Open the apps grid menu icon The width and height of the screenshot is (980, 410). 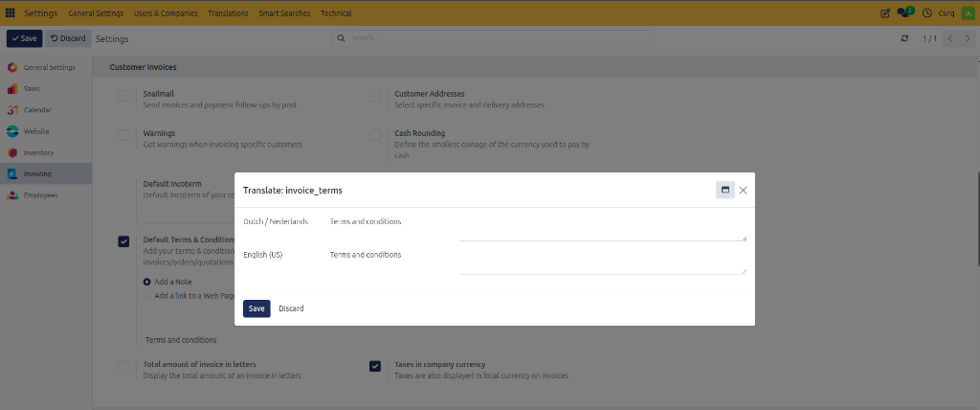pos(10,13)
